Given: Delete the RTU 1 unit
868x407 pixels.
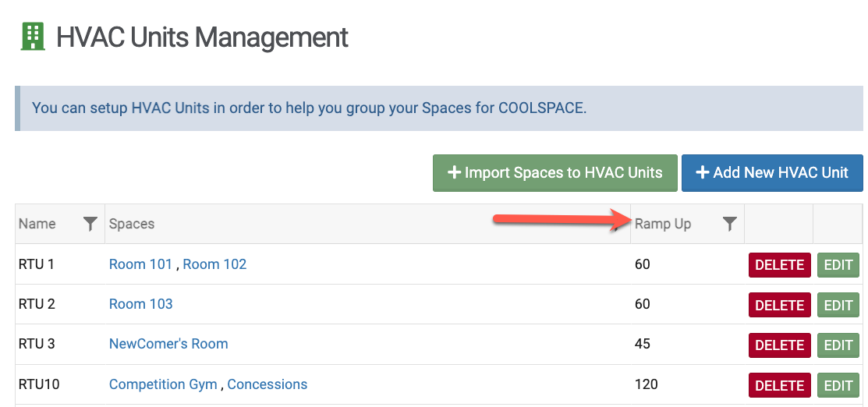Looking at the screenshot, I should click(x=779, y=265).
